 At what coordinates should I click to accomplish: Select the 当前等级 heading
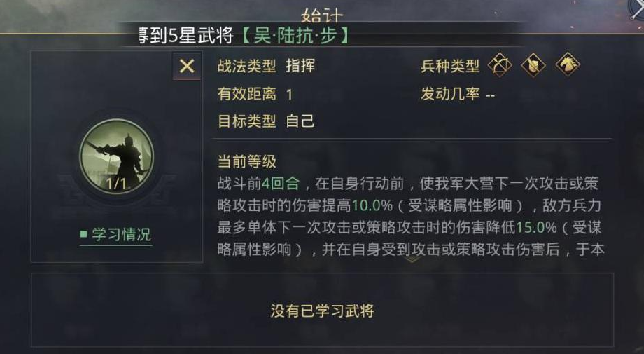[247, 162]
